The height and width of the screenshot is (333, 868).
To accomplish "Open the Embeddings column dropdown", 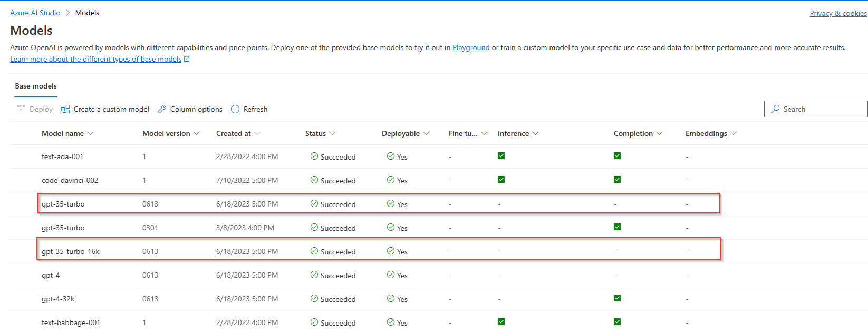I will pyautogui.click(x=734, y=133).
